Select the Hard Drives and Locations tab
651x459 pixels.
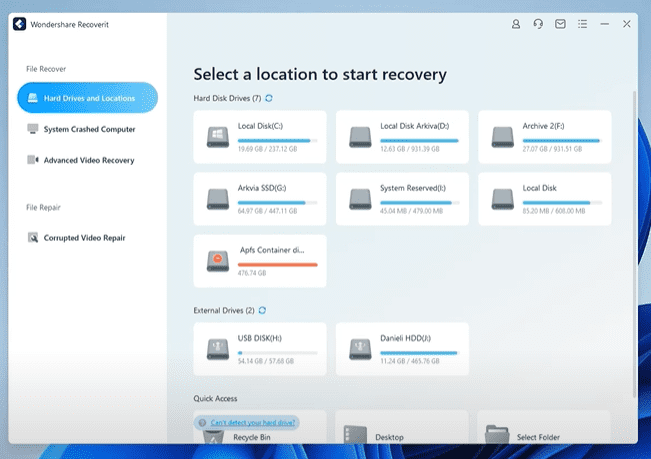point(87,98)
